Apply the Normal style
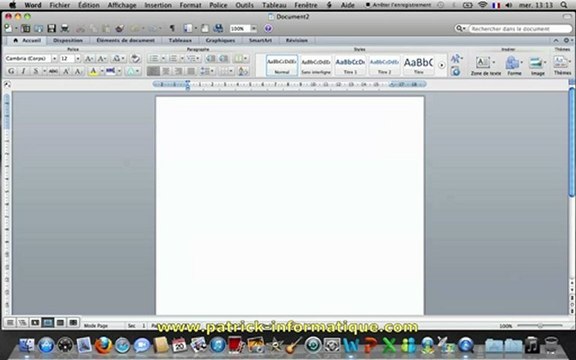This screenshot has height=360, width=576. [282, 65]
